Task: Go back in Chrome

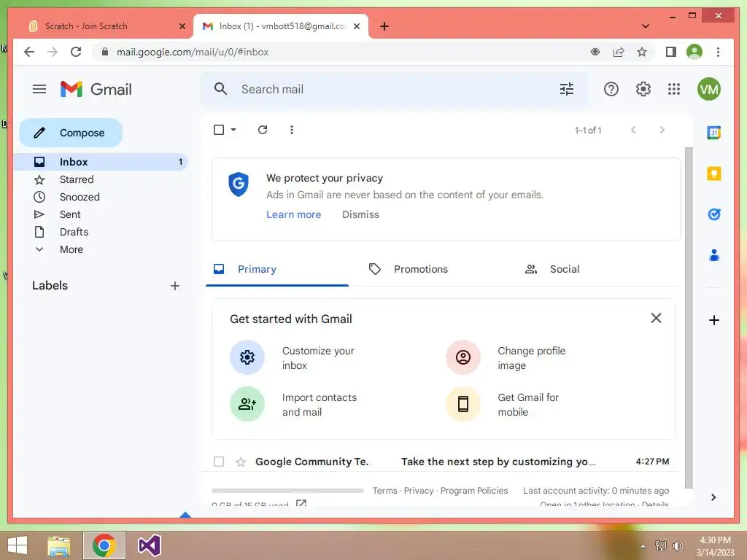Action: click(x=29, y=52)
